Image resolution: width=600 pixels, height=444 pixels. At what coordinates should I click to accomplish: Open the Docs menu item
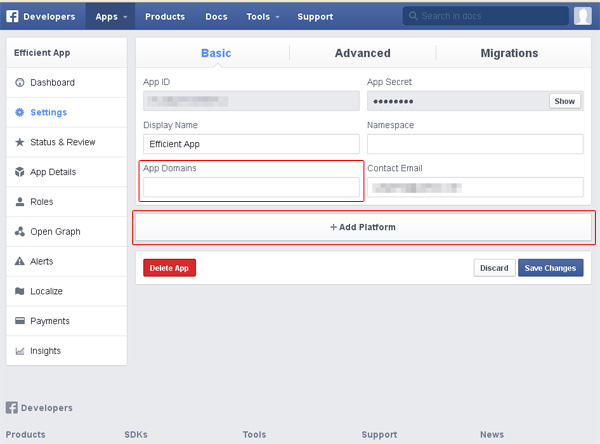(x=216, y=16)
